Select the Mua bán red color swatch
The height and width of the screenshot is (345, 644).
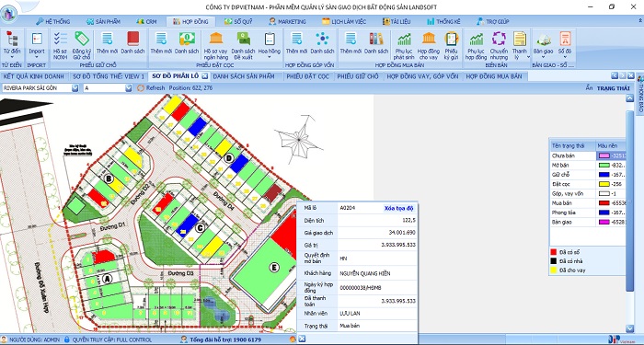(604, 203)
